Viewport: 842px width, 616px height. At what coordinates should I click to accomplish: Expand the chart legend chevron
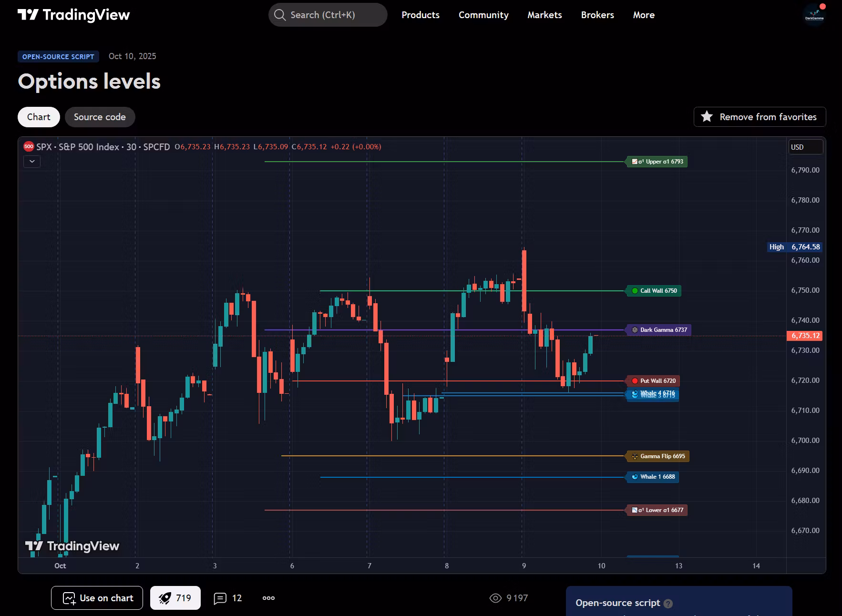pos(32,162)
